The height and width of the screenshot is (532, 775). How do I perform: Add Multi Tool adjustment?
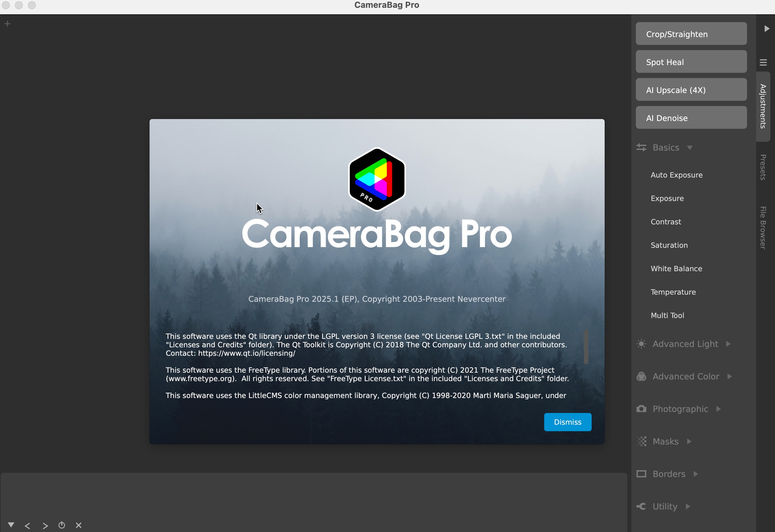(x=667, y=315)
